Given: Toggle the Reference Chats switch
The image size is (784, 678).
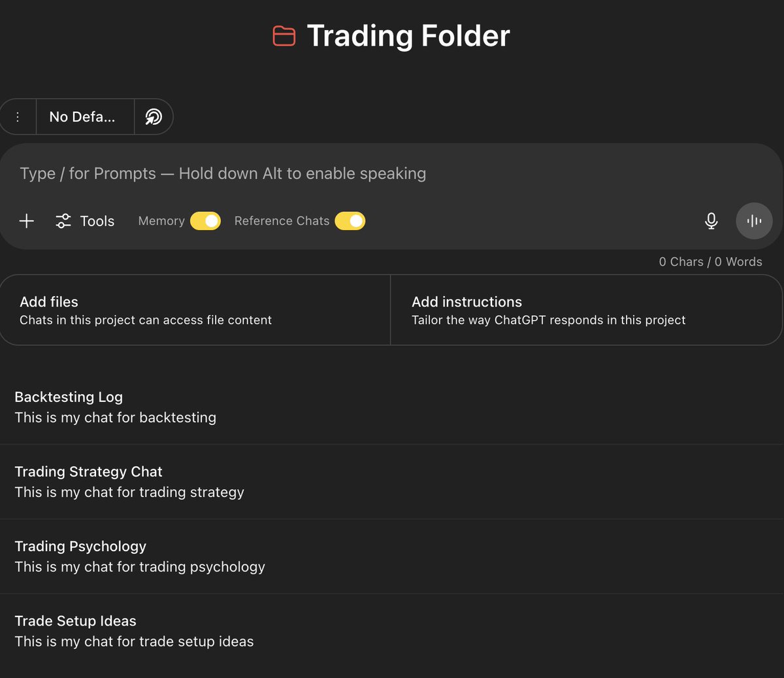Looking at the screenshot, I should (x=350, y=221).
